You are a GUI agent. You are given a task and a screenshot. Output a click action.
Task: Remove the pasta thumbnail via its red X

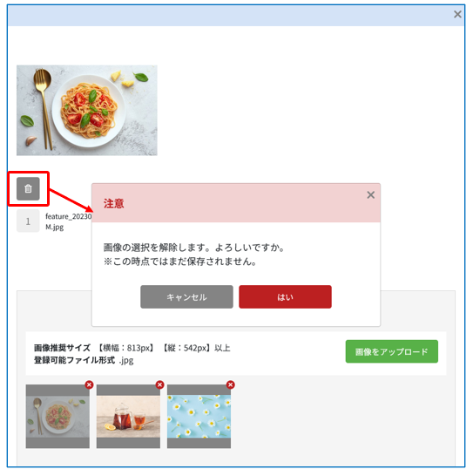click(89, 385)
